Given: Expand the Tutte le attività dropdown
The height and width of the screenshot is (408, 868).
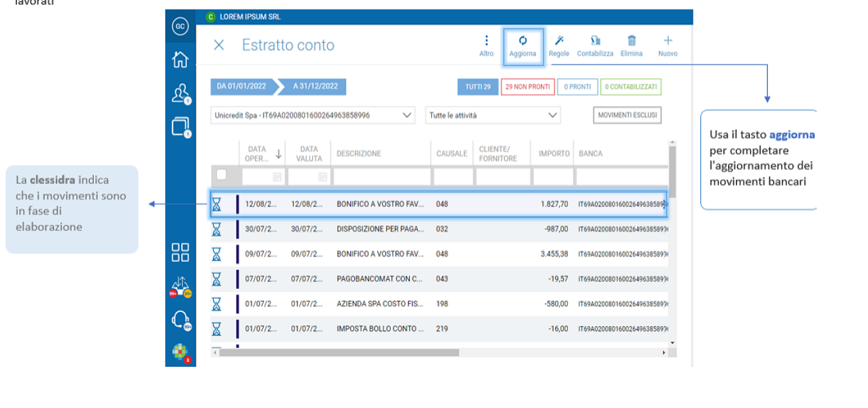Looking at the screenshot, I should point(493,116).
